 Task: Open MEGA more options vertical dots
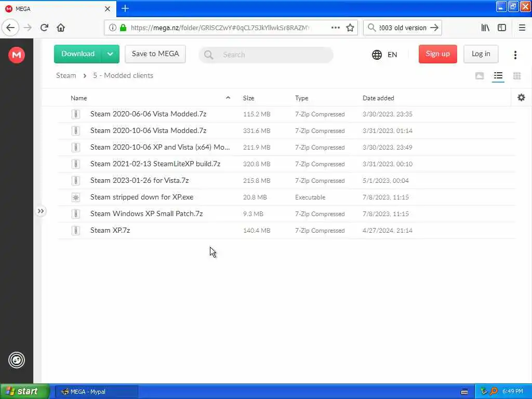tap(515, 55)
